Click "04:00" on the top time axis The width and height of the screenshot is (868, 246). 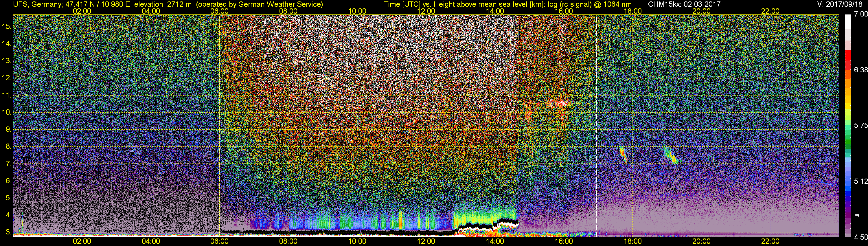151,11
